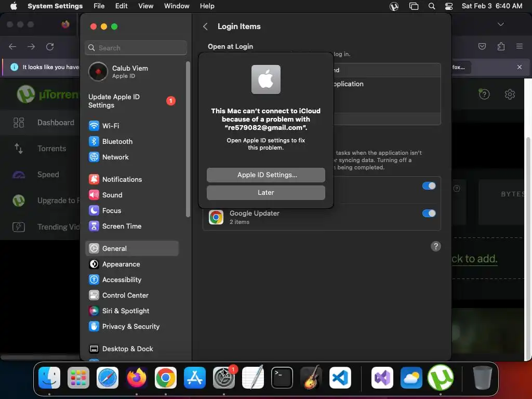Open Firefox tab list dropdown chevron

point(500,24)
